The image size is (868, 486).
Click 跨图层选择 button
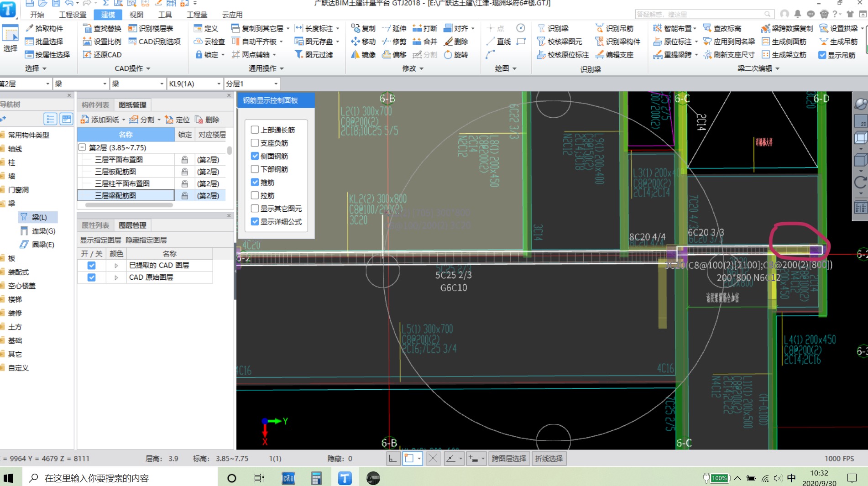[x=508, y=459]
